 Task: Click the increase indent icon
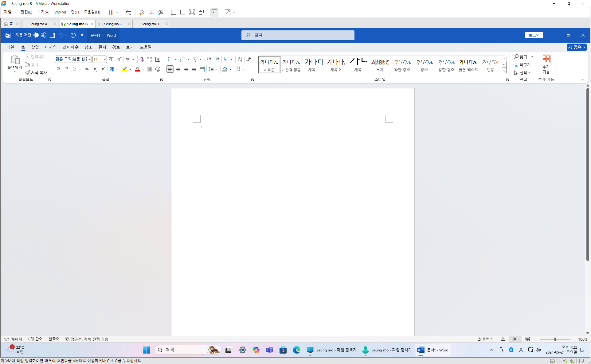[217, 59]
